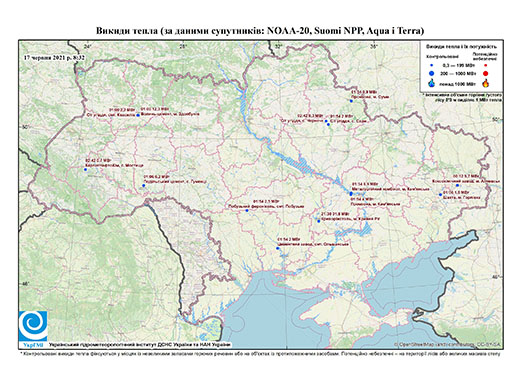Click the date stamp 17 червня 2021 р. 8:32
Screen dimensions: 520x368
point(54,58)
